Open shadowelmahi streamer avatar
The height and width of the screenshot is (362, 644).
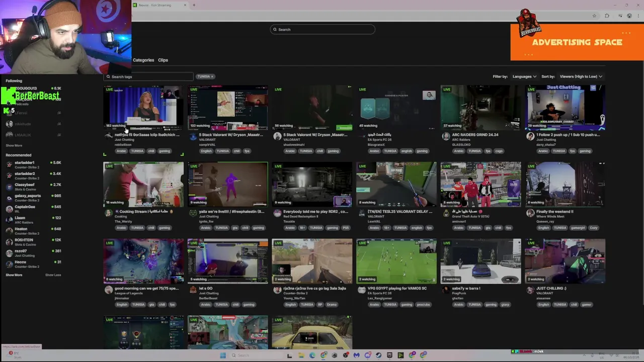pos(277,136)
